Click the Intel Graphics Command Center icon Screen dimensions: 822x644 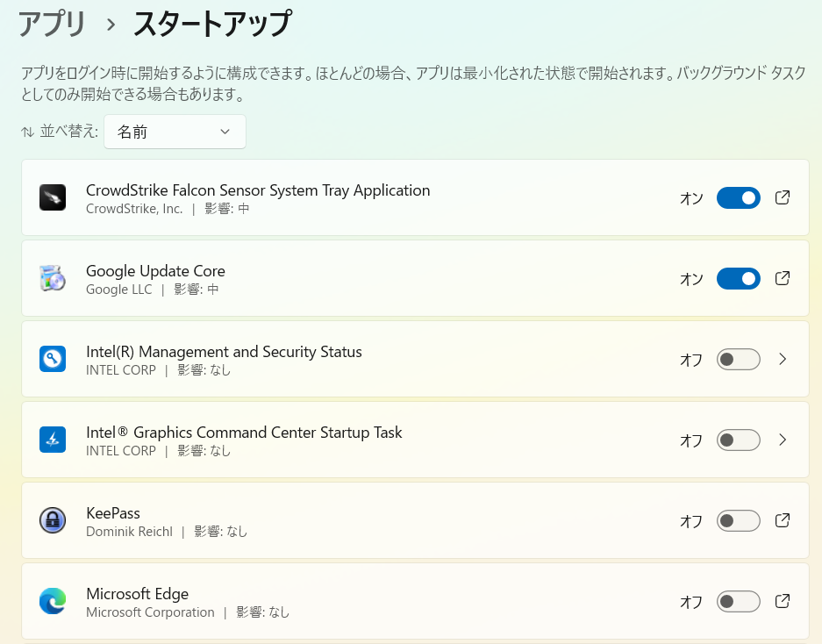pyautogui.click(x=53, y=440)
